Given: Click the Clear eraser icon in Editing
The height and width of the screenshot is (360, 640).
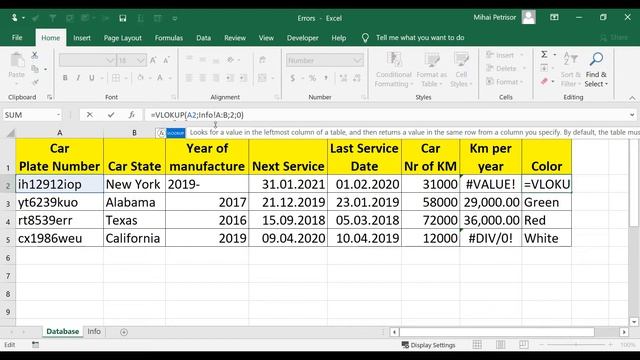Looking at the screenshot, I should (544, 82).
